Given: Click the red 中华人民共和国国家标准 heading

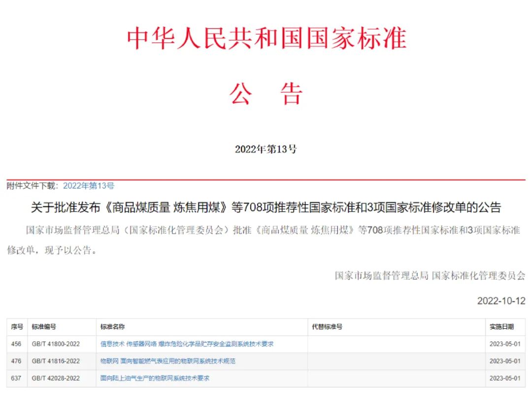Looking at the screenshot, I should tap(266, 38).
